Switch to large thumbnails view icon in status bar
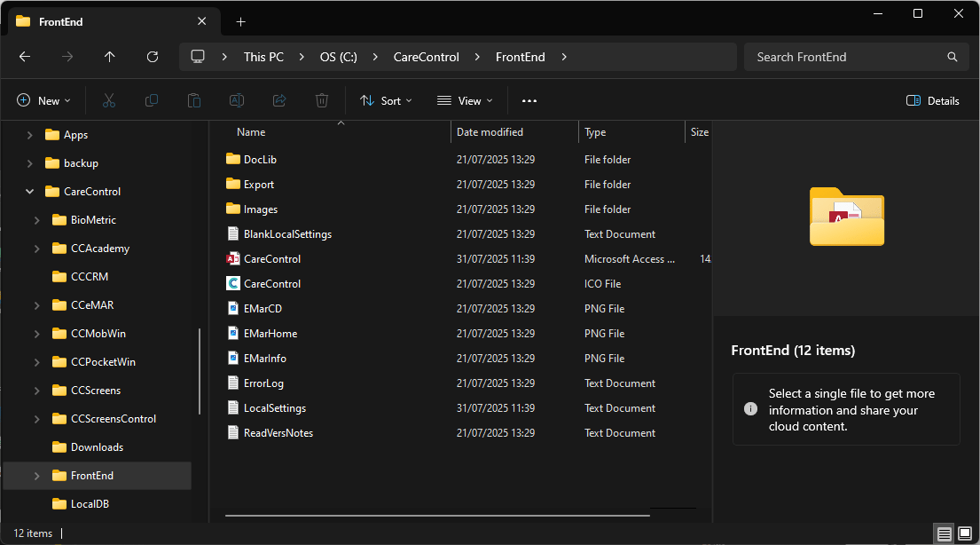Screen dimensions: 980x545 point(965,533)
